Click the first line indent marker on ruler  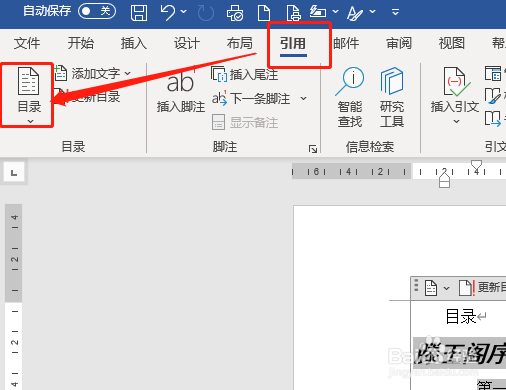[x=476, y=165]
